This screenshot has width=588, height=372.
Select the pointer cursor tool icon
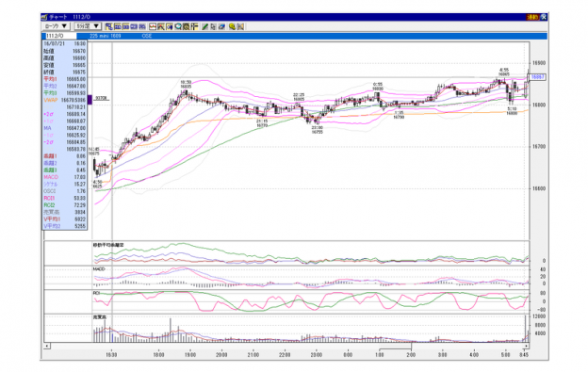click(213, 26)
